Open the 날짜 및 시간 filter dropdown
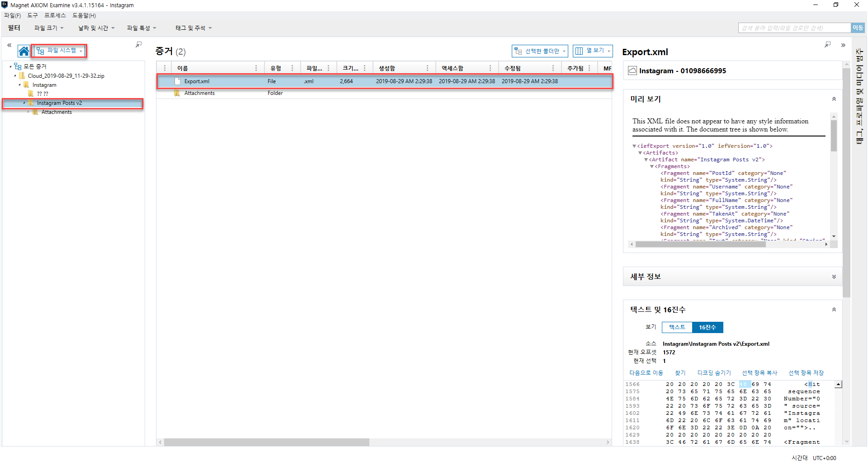This screenshot has height=470, width=868. click(96, 28)
